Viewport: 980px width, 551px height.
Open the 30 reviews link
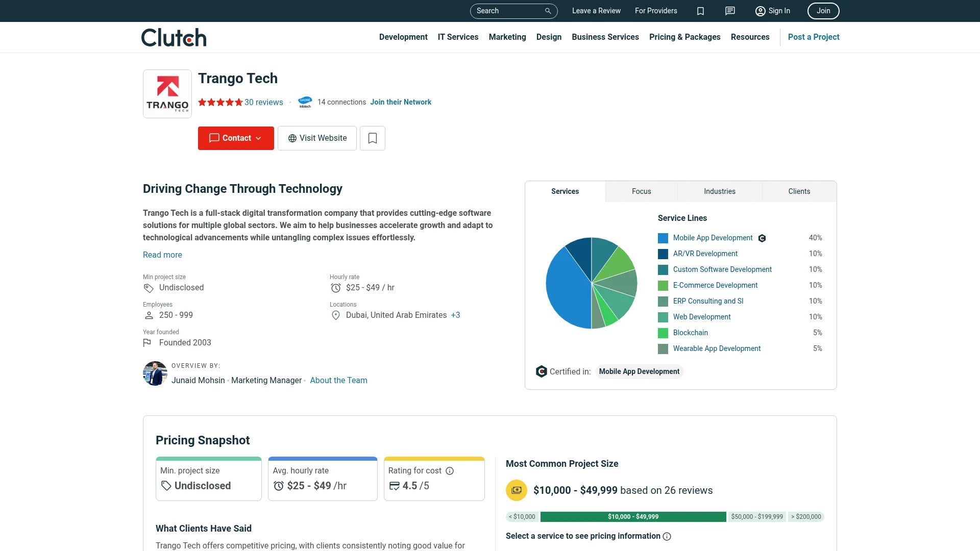[x=264, y=102]
